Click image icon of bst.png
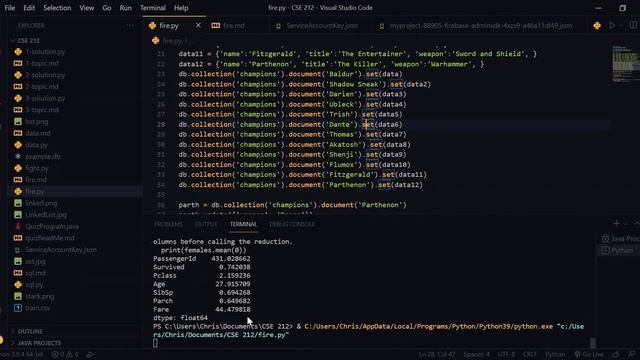 pyautogui.click(x=18, y=122)
